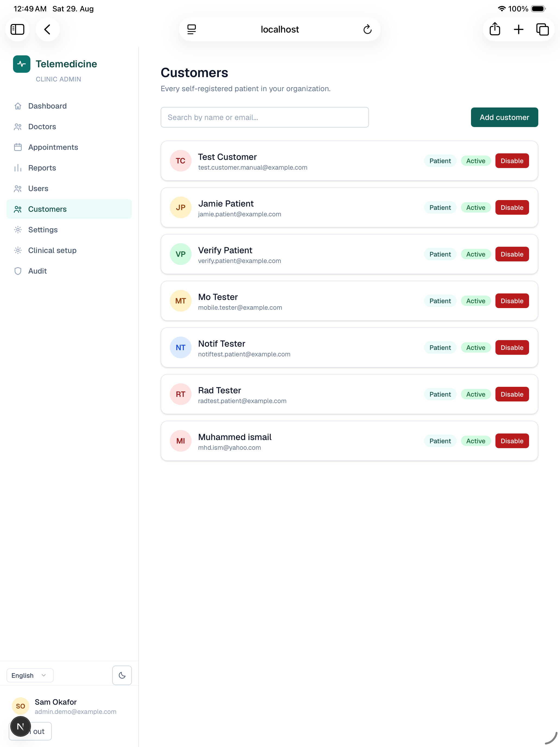The height and width of the screenshot is (747, 560).
Task: Open the VP avatar of Verify Patient
Action: pos(181,254)
